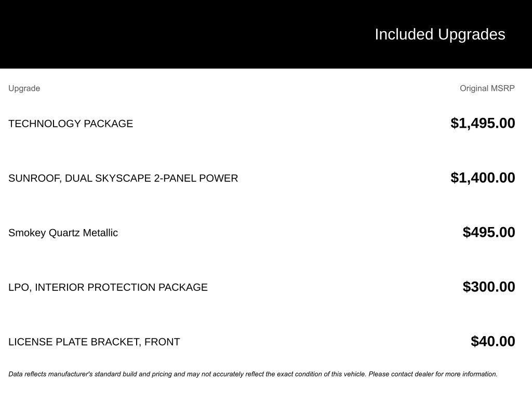Viewport: 532px width, 399px height.
Task: Click the $1,400.00 price
Action: pos(483,178)
